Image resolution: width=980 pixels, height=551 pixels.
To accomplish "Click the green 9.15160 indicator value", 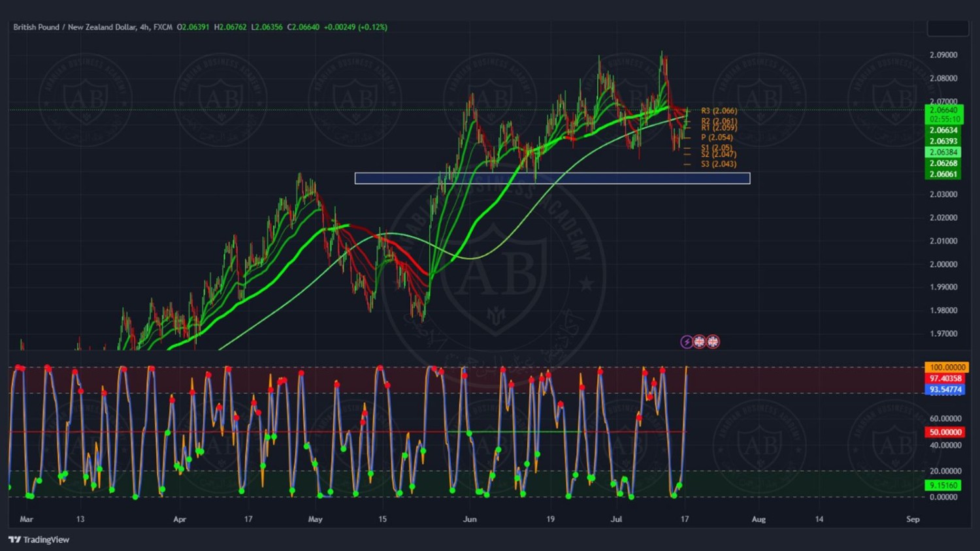I will click(x=943, y=485).
